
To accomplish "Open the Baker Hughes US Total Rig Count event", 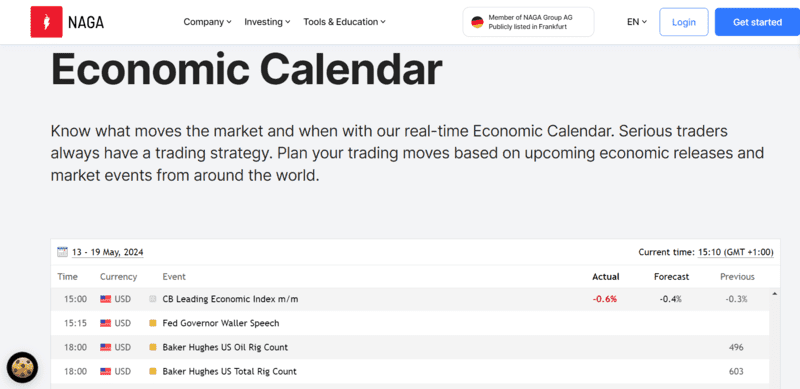I will tap(229, 372).
